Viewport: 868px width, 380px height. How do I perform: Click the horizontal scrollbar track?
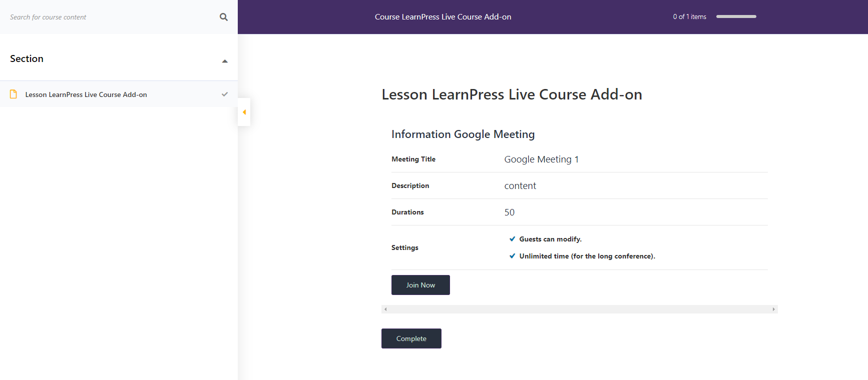(x=580, y=309)
